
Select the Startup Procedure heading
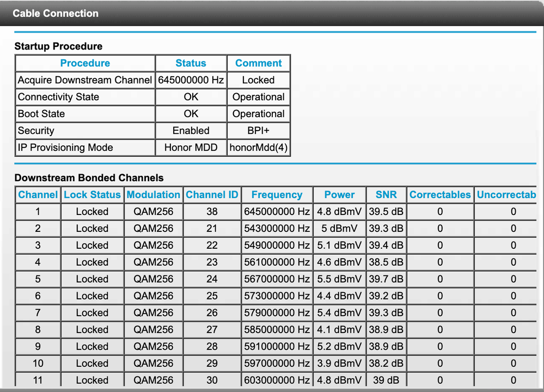tap(59, 46)
